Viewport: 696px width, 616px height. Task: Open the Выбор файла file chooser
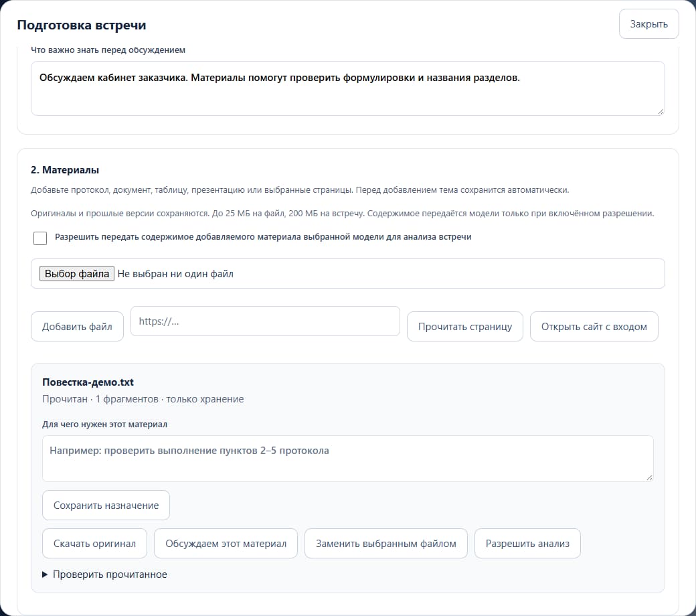(x=77, y=274)
